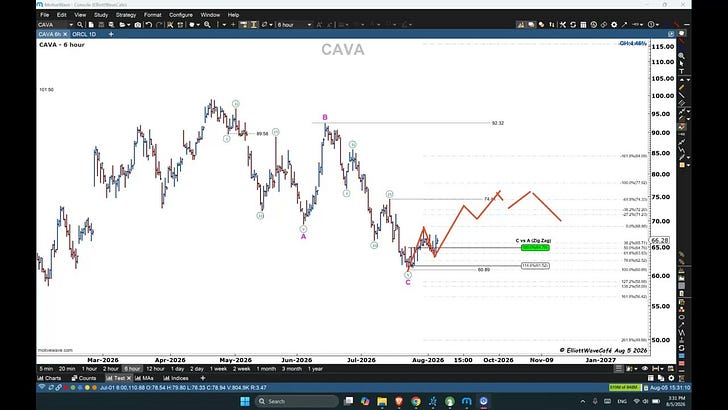Viewport: 728px width, 410px height.
Task: Open the Configure menu
Action: 181,15
